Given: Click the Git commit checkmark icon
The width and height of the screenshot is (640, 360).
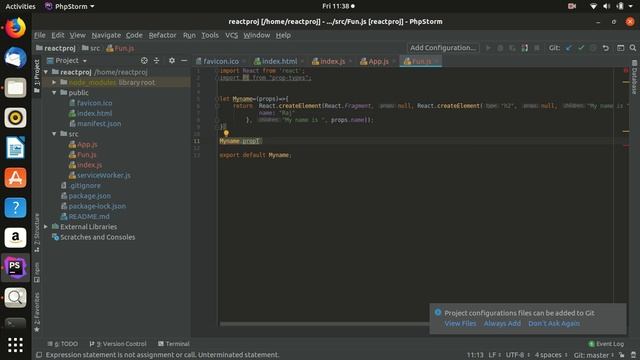Looking at the screenshot, I should [581, 48].
